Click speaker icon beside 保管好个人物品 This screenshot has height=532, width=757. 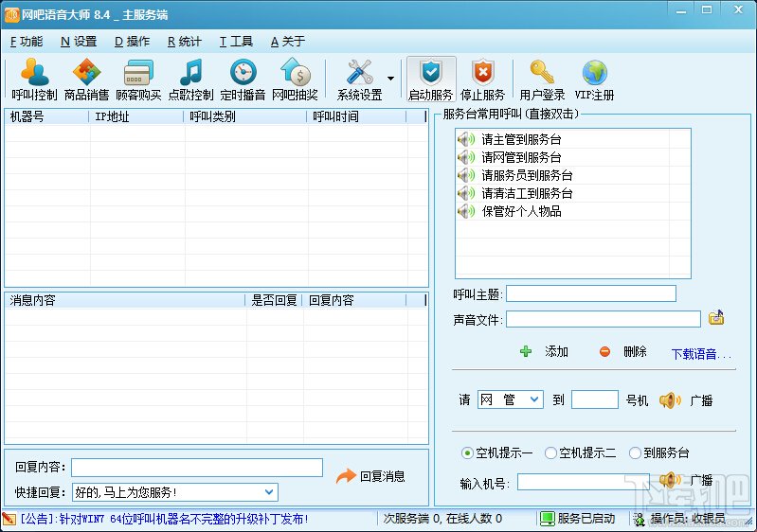(466, 211)
